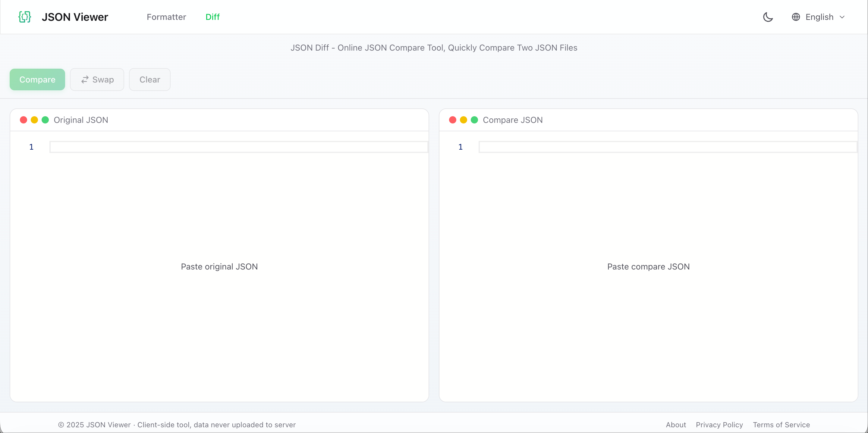Click the yellow dot on Original JSON panel
The height and width of the screenshot is (433, 868).
coord(34,120)
